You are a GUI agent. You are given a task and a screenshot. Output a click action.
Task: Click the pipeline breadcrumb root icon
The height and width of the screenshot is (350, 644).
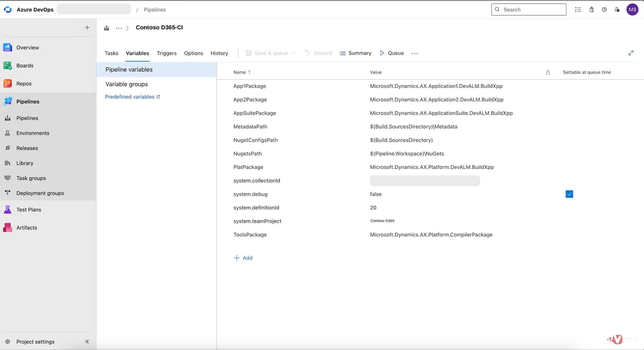tap(107, 28)
